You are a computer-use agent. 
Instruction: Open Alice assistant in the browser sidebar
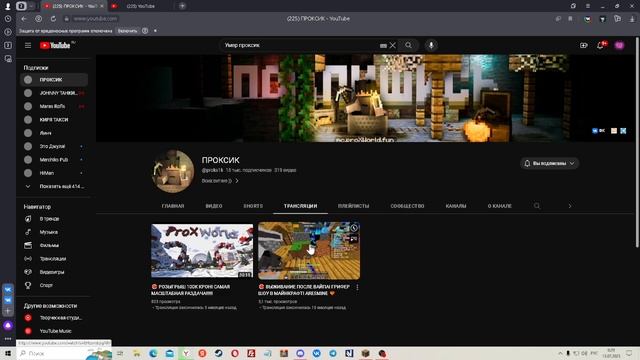click(x=8, y=325)
